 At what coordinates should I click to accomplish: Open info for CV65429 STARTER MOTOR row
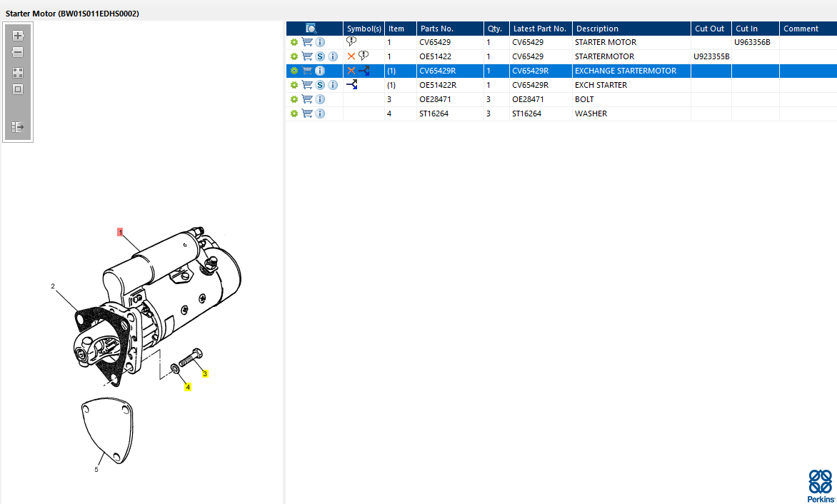(320, 42)
